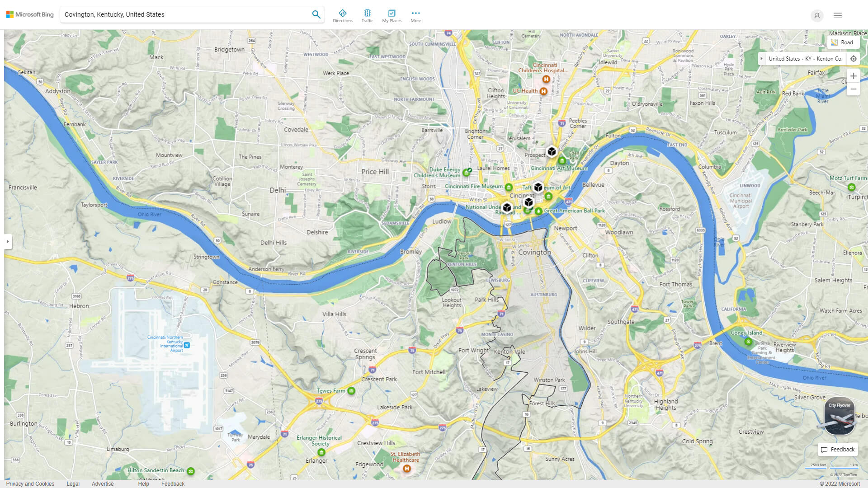The image size is (868, 488).
Task: Open My Places
Action: coord(392,15)
